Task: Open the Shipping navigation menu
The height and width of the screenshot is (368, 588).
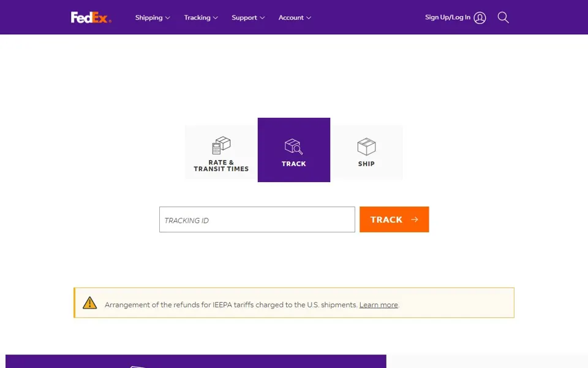Action: [x=153, y=18]
